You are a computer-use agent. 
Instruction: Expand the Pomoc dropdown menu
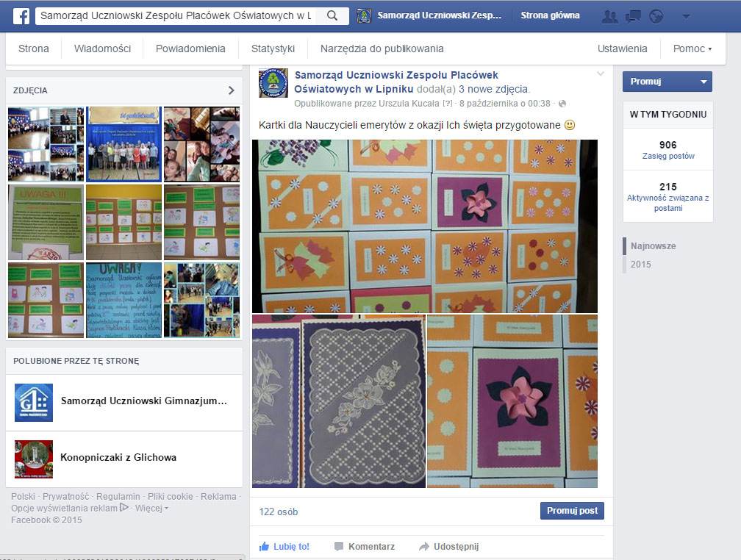click(693, 49)
